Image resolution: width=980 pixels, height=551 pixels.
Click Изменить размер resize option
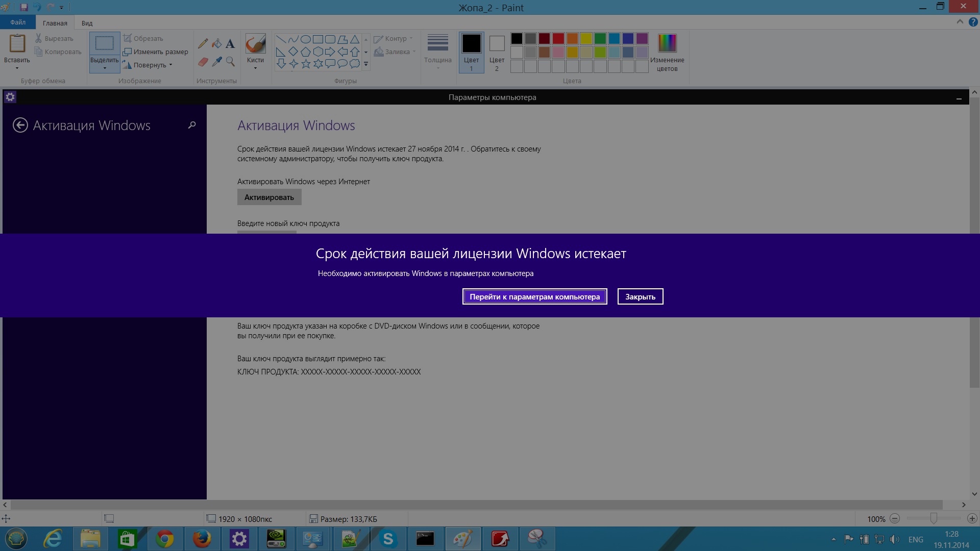click(156, 52)
